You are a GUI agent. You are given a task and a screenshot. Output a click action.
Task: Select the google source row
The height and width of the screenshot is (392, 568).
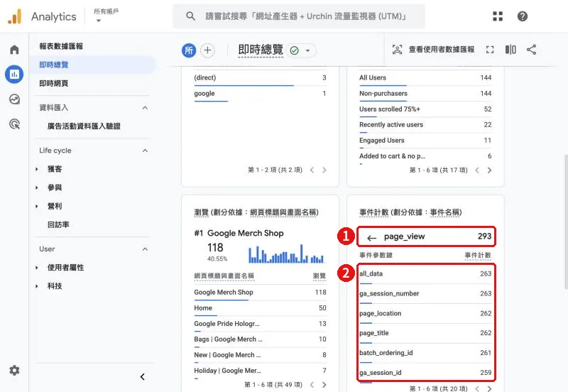click(x=260, y=94)
